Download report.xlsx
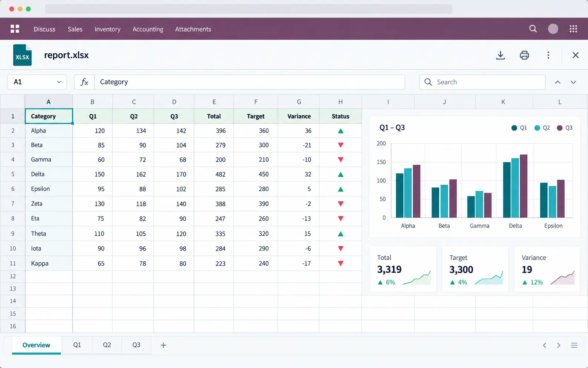This screenshot has width=588, height=368. pos(501,55)
